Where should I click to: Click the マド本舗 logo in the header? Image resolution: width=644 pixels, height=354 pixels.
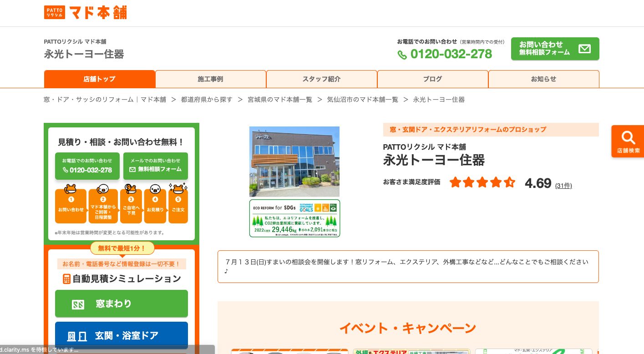85,12
